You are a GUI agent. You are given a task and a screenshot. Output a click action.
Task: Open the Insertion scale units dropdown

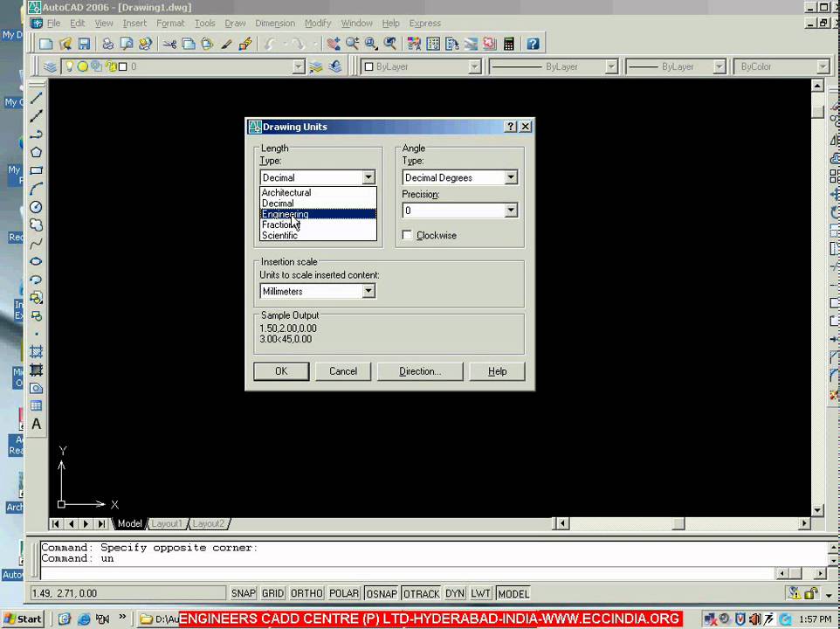click(368, 291)
